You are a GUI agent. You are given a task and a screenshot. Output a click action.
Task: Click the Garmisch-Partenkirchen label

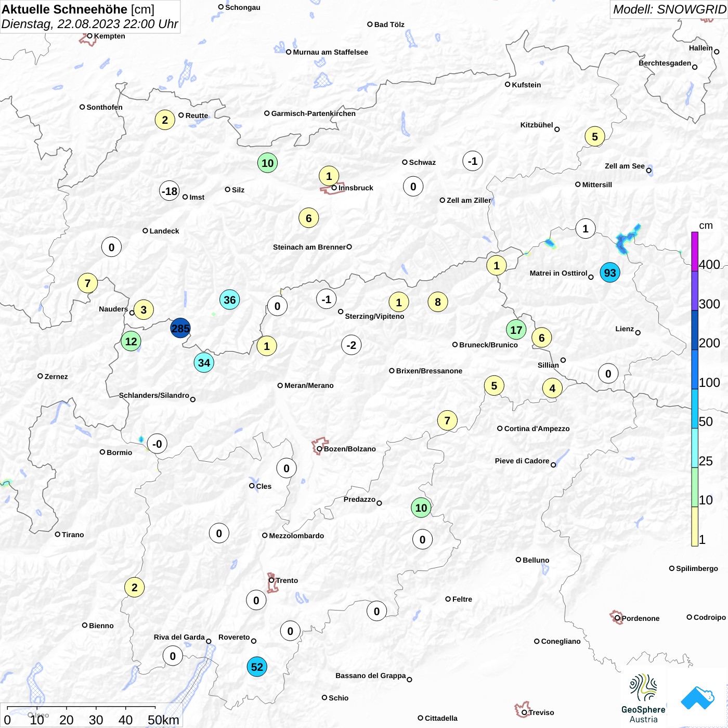[x=314, y=113]
